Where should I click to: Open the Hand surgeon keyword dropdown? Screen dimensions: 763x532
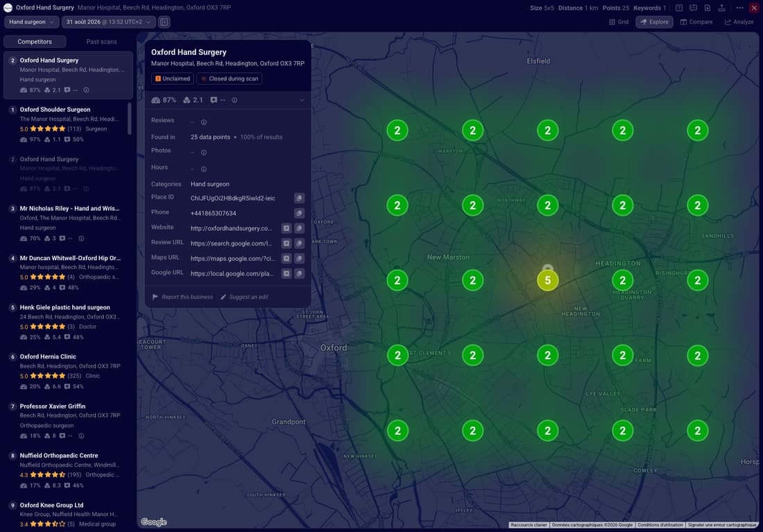(x=32, y=22)
